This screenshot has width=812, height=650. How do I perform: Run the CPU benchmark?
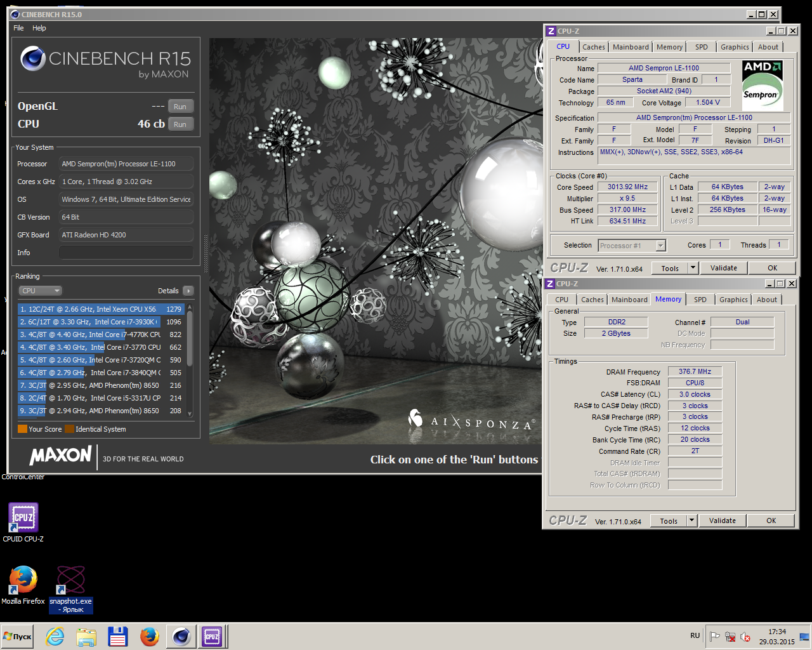(x=180, y=124)
